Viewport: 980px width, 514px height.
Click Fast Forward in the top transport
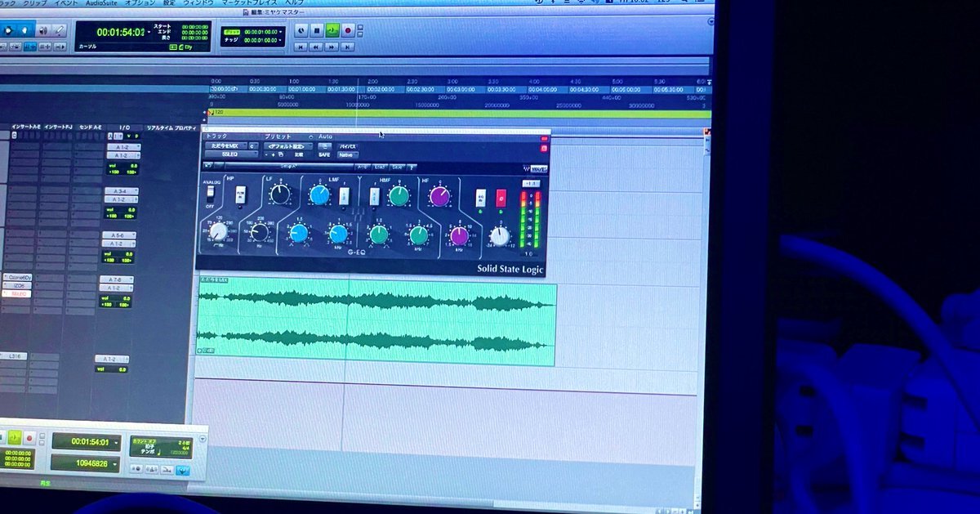pos(332,47)
